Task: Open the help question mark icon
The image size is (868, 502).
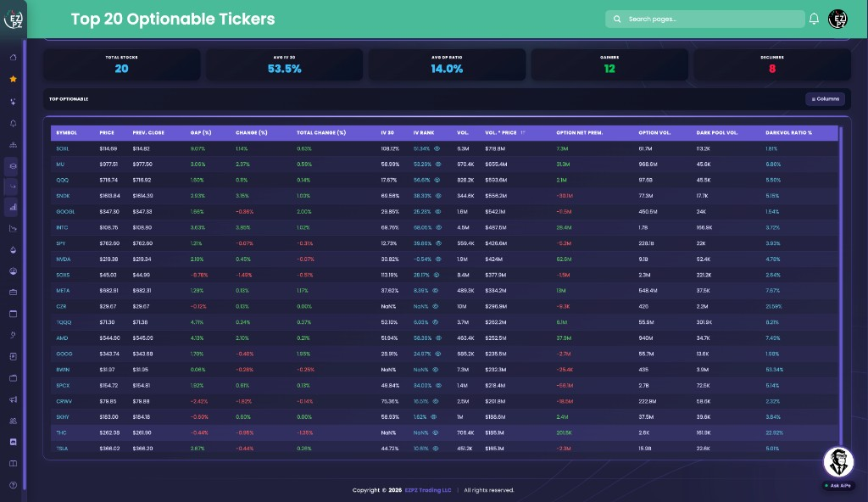Action: click(14, 485)
